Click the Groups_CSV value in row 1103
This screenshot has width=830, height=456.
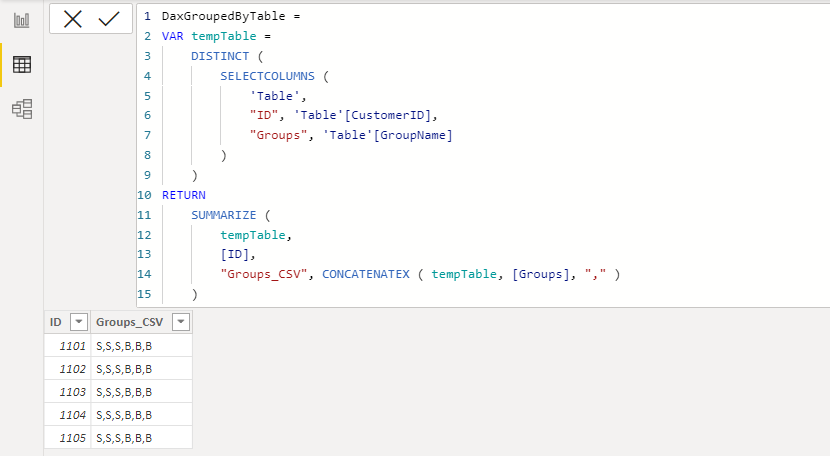coord(141,392)
